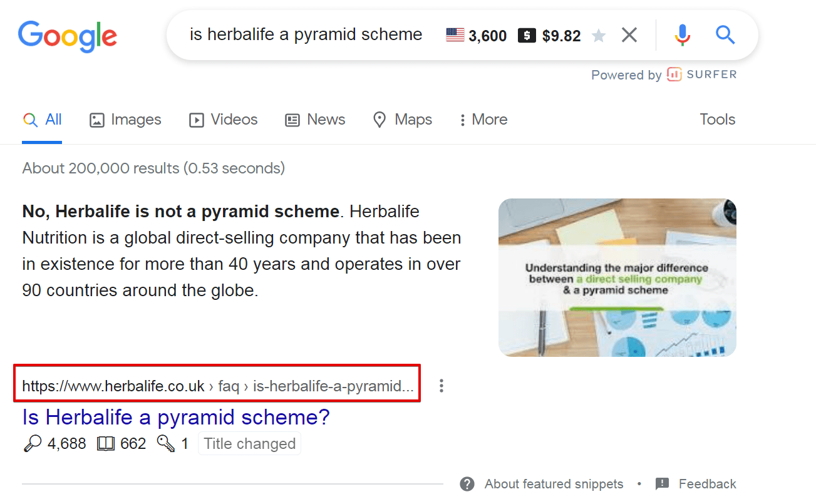Click the blue search magnifier icon
The image size is (816, 504).
(x=725, y=35)
